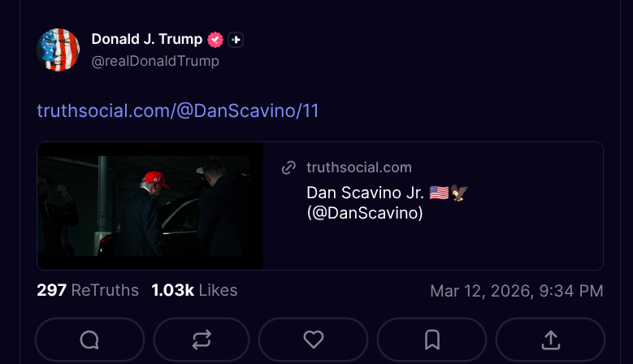This screenshot has width=633, height=364.
Task: Open Donald J. Trump display name
Action: (x=146, y=40)
